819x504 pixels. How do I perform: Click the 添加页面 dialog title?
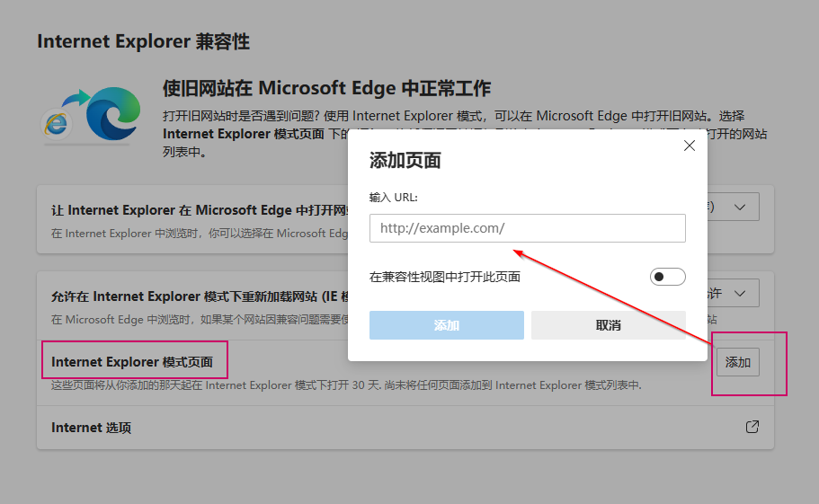click(x=405, y=160)
